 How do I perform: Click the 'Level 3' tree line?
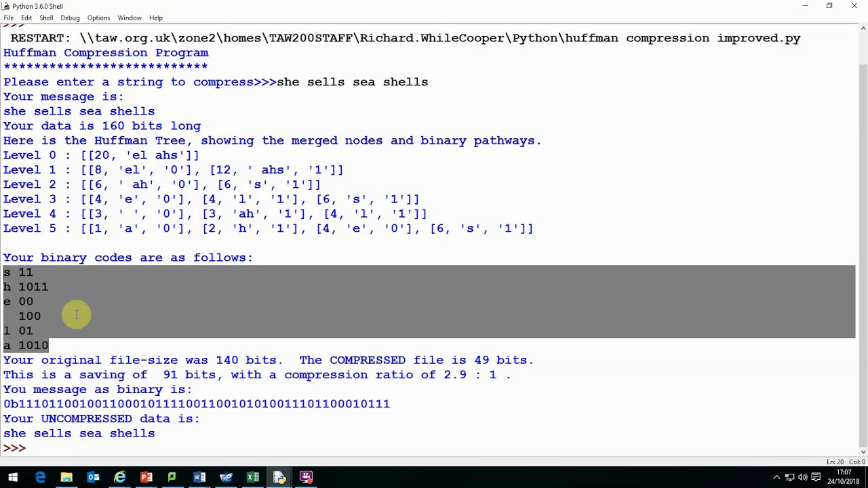pyautogui.click(x=212, y=199)
